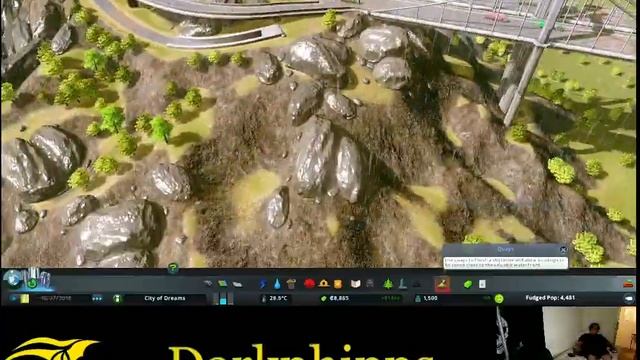Screen dimensions: 640x360
Task: Open the Electricity lightning bolt menu
Action: (262, 284)
